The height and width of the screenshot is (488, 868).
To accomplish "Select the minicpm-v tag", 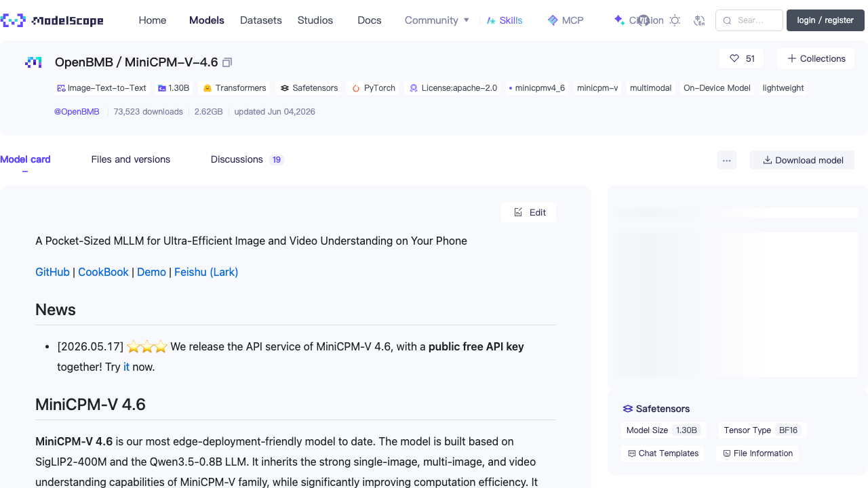I will (597, 88).
